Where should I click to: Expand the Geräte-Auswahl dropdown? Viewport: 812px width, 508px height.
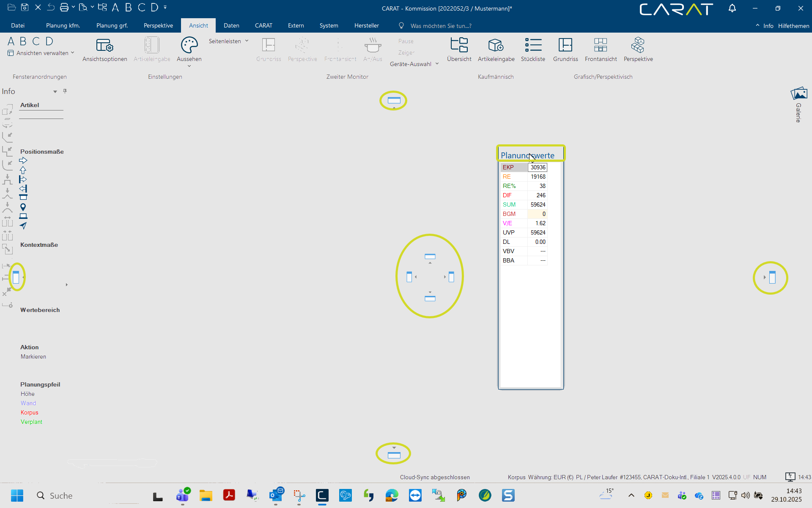[414, 64]
